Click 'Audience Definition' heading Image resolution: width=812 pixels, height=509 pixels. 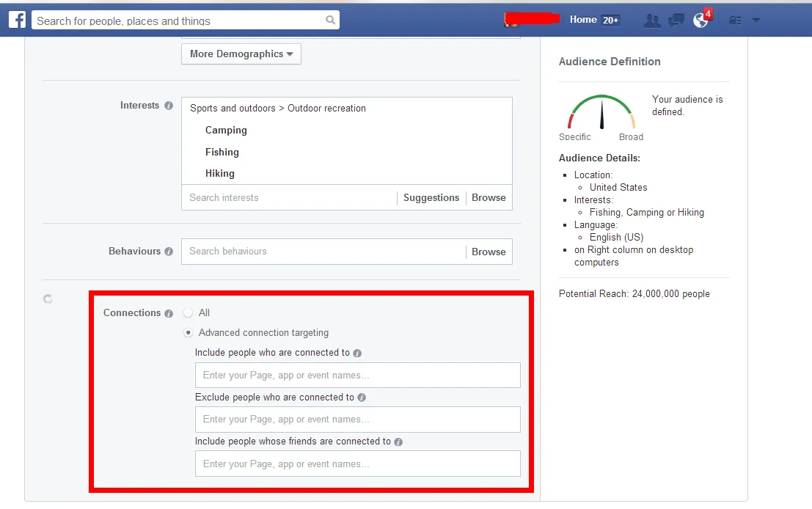610,62
